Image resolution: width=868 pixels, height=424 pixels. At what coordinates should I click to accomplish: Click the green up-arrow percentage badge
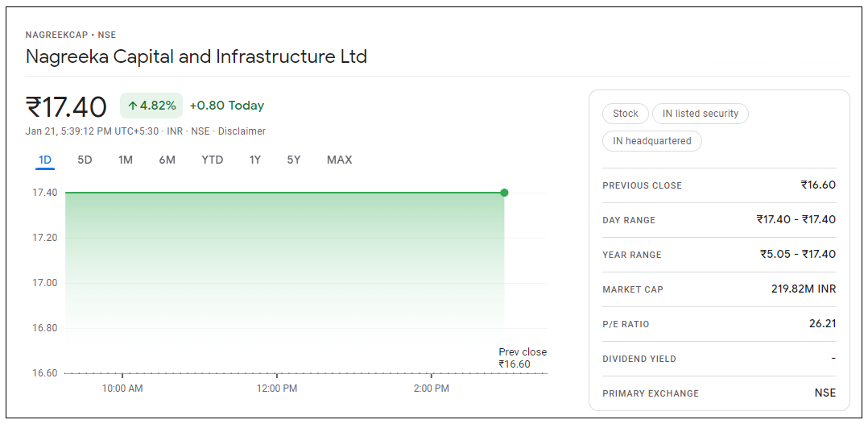[x=151, y=106]
